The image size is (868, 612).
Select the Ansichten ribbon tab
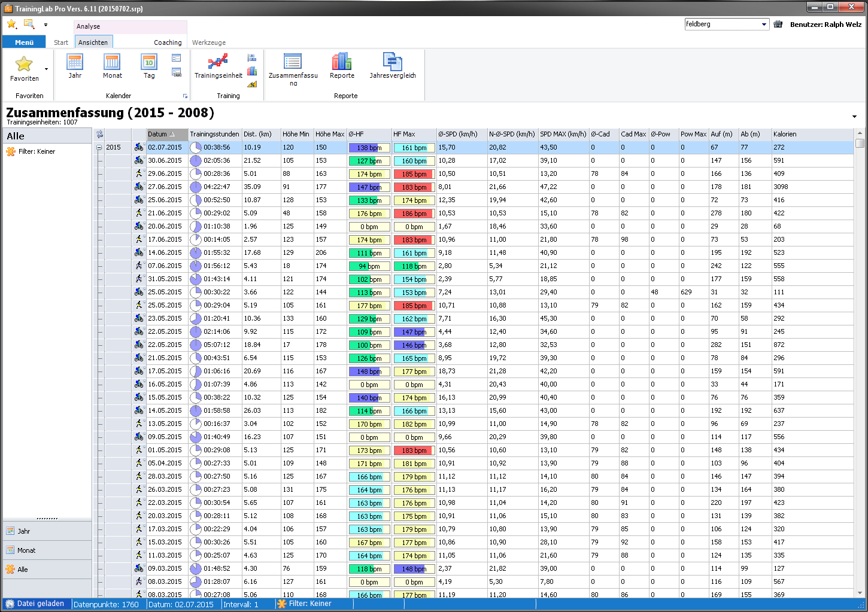(x=93, y=42)
